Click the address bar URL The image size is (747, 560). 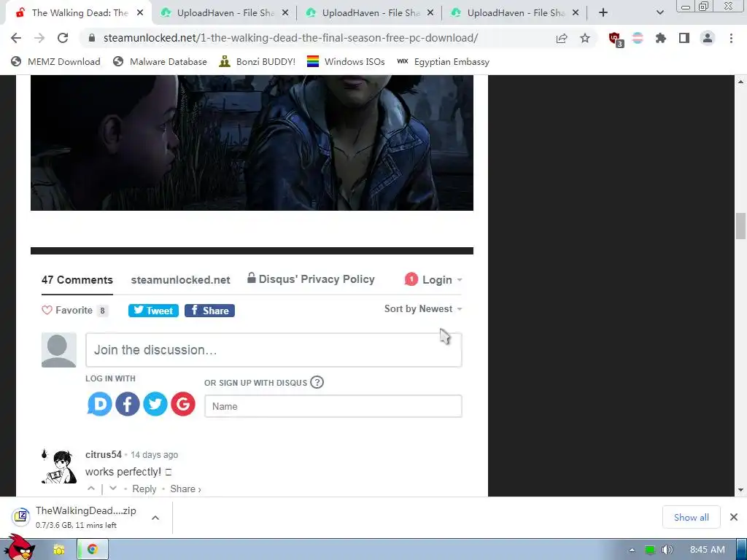point(290,38)
